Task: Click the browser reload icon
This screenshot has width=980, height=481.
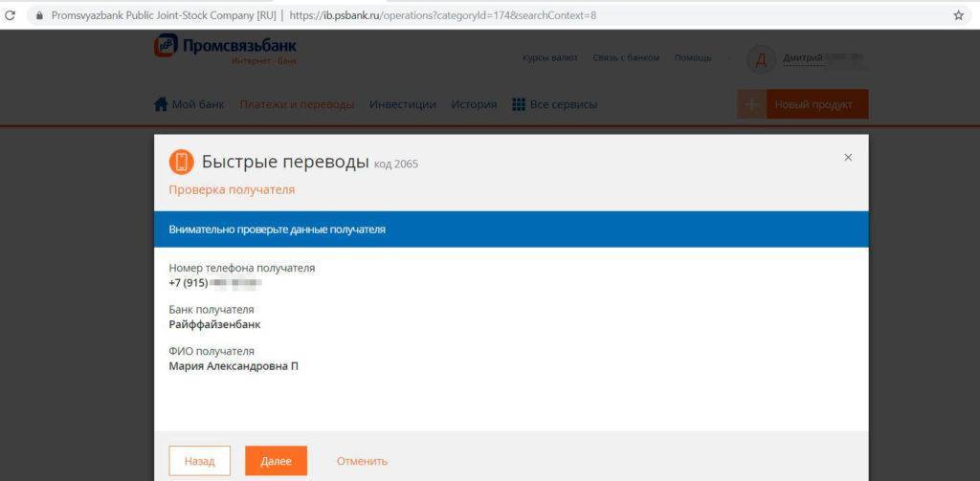Action: pyautogui.click(x=11, y=15)
